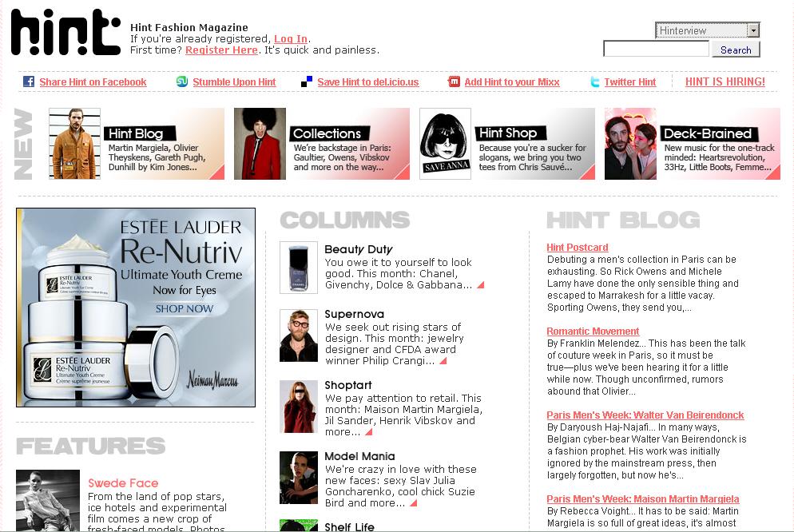
Task: Click the Hint Blog banner description text
Action: [157, 157]
